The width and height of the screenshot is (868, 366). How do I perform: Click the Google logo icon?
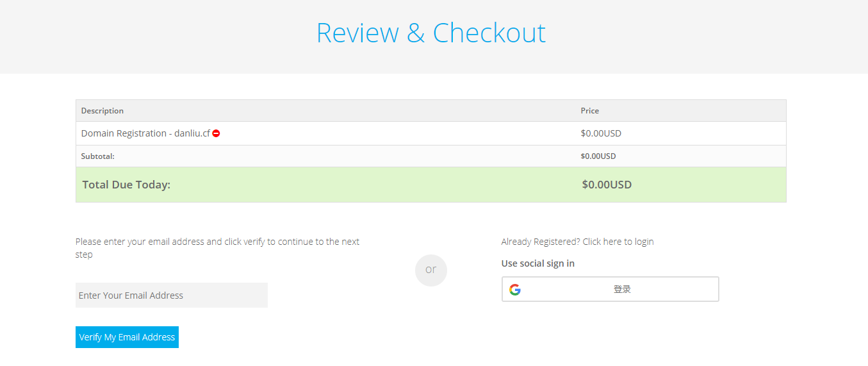(515, 290)
